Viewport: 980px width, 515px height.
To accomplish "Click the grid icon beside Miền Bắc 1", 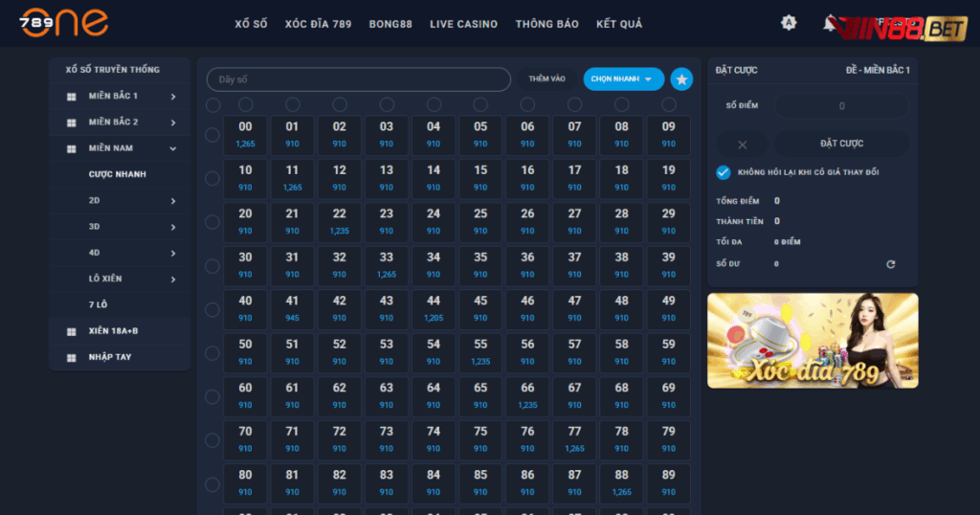I will click(x=71, y=97).
